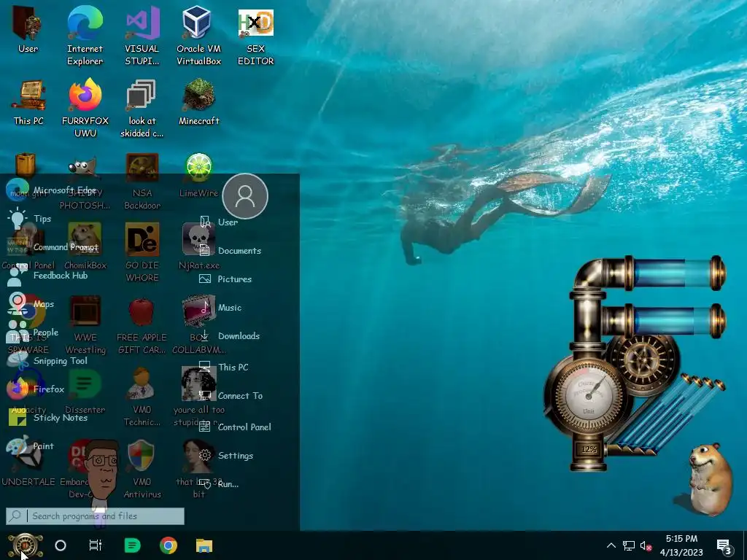This screenshot has width=747, height=560.
Task: Open Downloads from Start menu links
Action: tap(230, 335)
